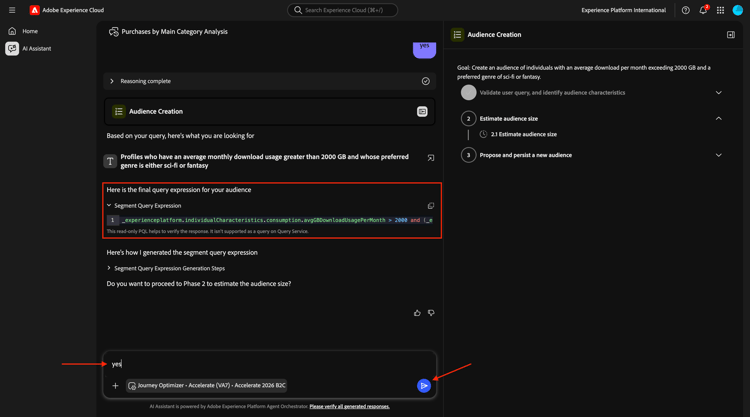Open the hamburger navigation menu
Viewport: 750px width, 417px height.
tap(12, 10)
